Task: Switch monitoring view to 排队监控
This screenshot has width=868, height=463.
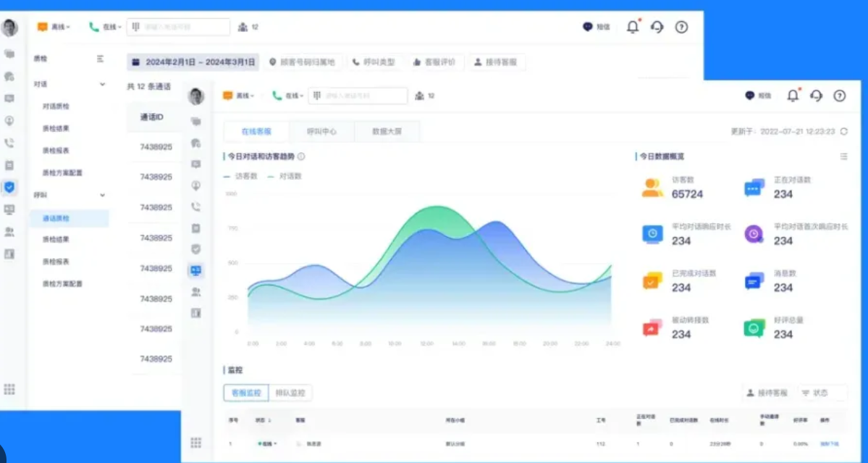Action: [290, 393]
